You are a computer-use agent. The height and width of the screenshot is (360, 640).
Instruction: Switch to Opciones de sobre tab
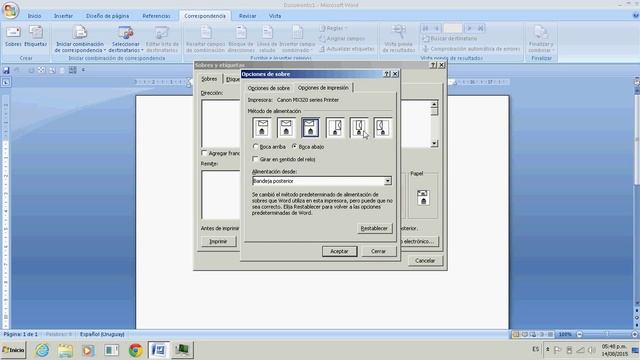pos(269,88)
